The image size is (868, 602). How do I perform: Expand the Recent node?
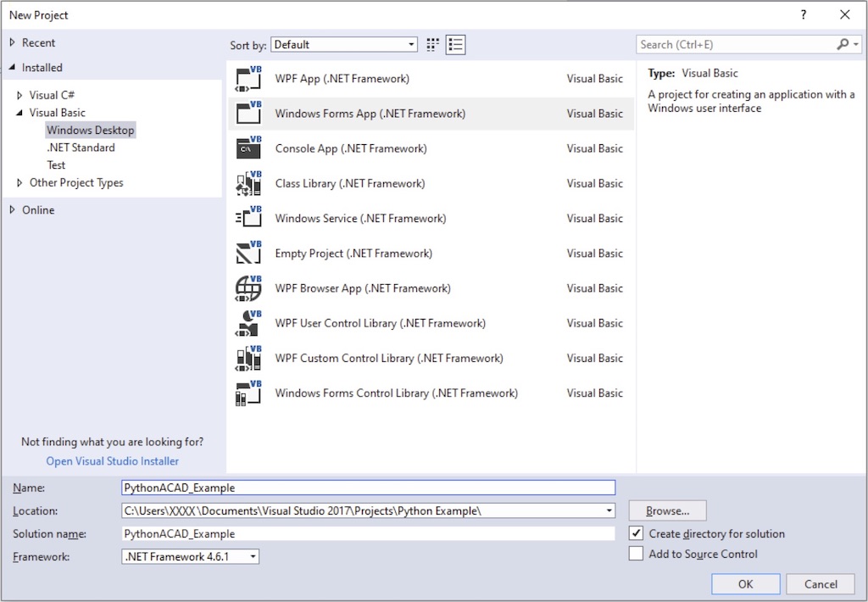click(12, 42)
